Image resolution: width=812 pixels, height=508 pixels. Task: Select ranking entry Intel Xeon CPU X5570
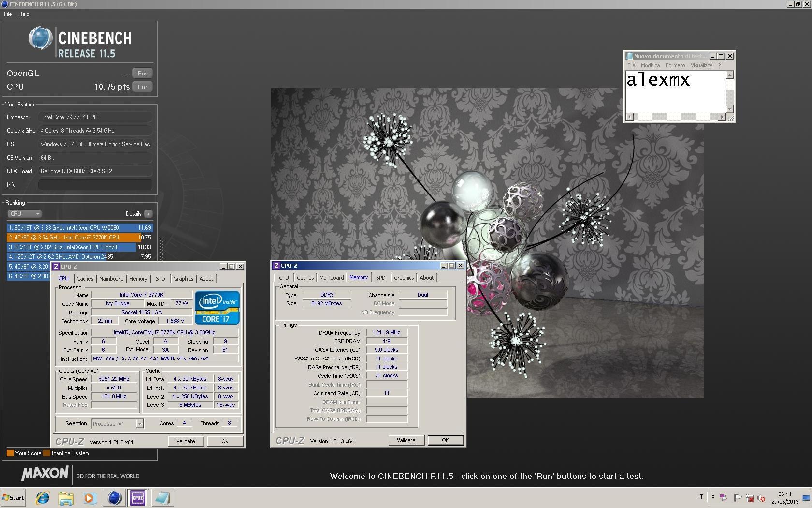(x=80, y=247)
